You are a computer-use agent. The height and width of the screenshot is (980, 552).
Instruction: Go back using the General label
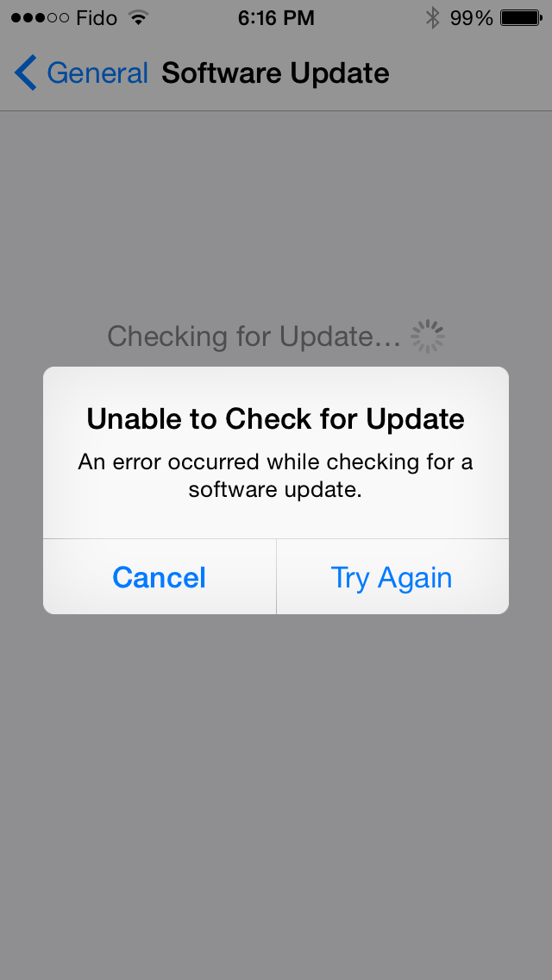click(97, 73)
